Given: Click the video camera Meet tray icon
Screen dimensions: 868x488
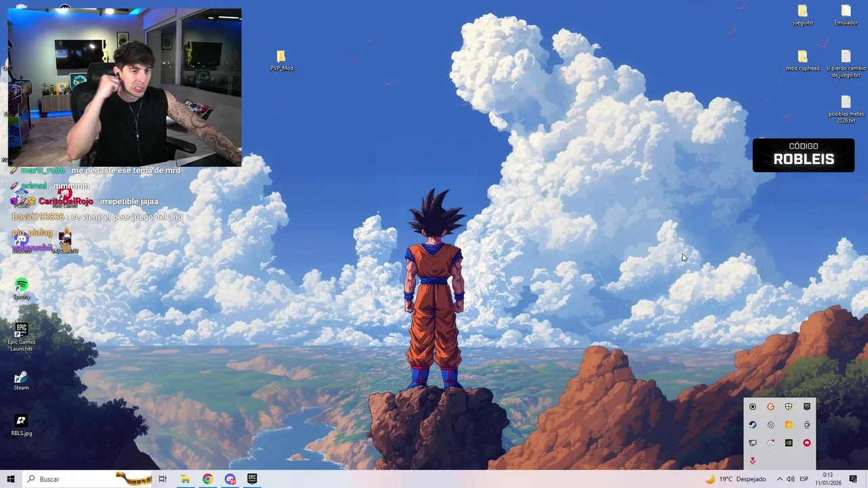Looking at the screenshot, I should tap(807, 425).
